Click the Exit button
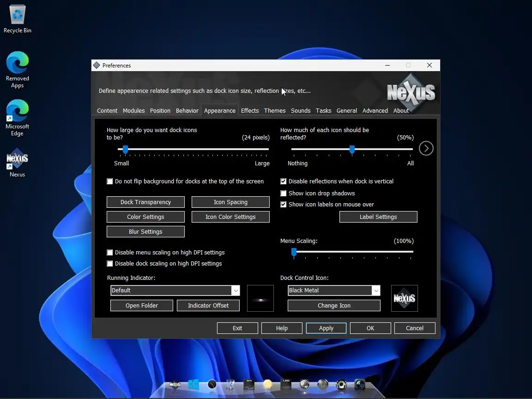This screenshot has height=399, width=532. click(237, 328)
